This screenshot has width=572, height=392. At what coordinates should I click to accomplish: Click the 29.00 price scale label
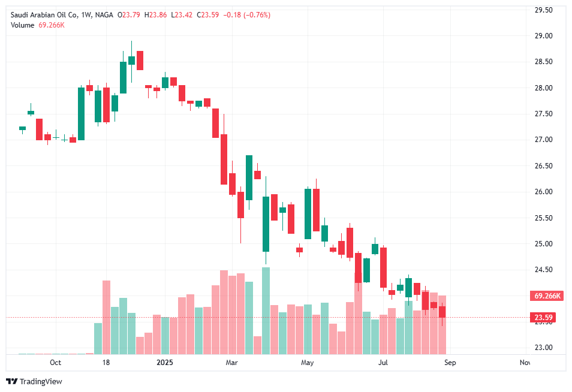tap(544, 36)
